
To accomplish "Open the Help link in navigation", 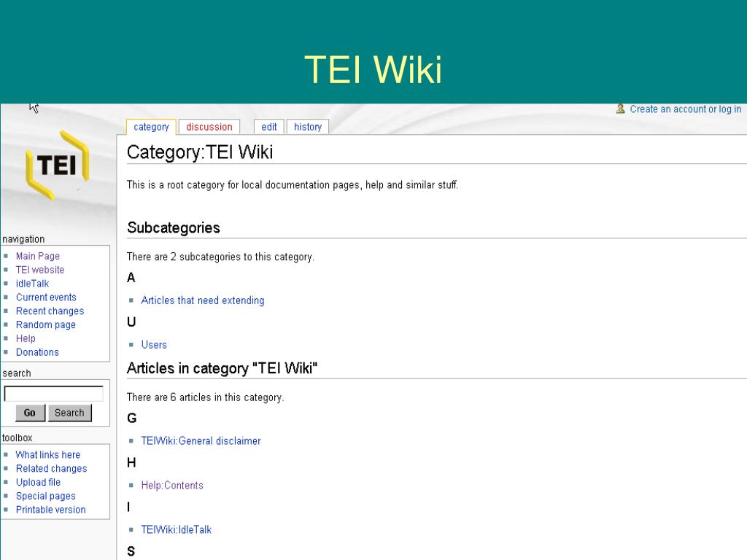I will pos(26,338).
